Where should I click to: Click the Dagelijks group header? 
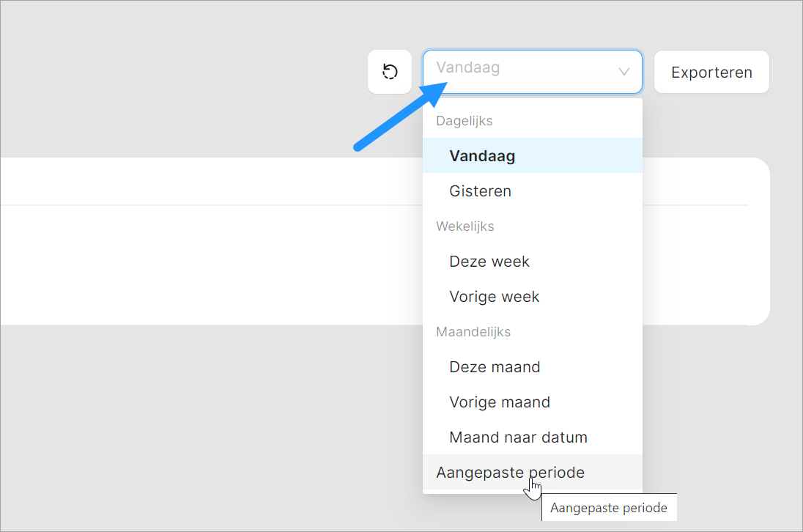point(465,121)
